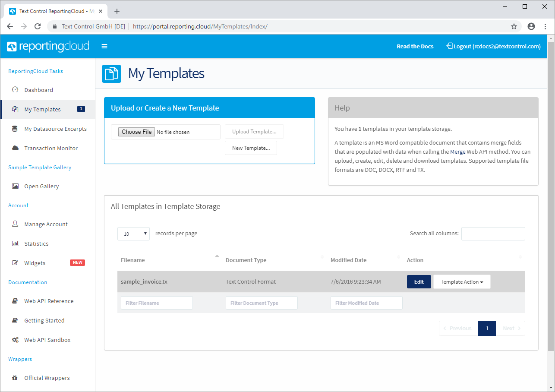This screenshot has height=392, width=555.
Task: Click the Previous pagination button
Action: tap(458, 328)
